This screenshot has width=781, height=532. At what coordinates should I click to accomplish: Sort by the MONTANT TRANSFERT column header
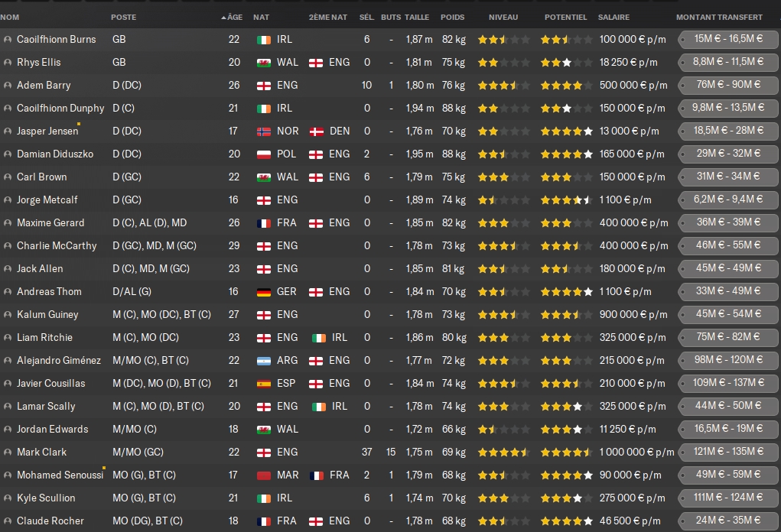click(x=719, y=17)
